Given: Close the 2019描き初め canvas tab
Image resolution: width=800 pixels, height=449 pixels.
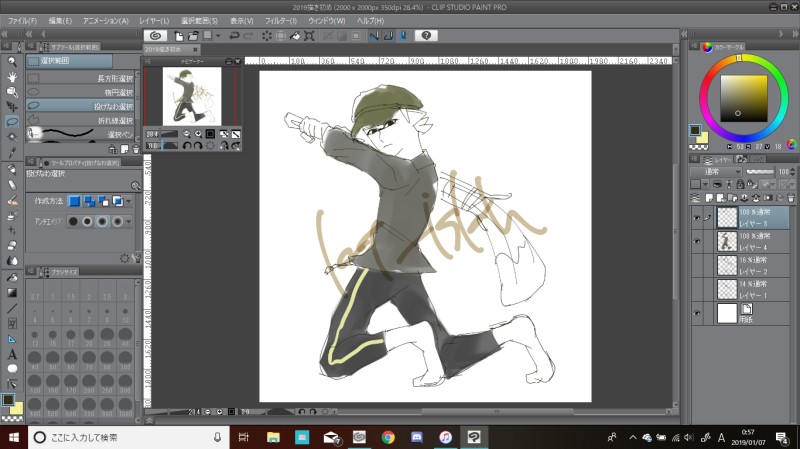Looking at the screenshot, I should pyautogui.click(x=195, y=49).
